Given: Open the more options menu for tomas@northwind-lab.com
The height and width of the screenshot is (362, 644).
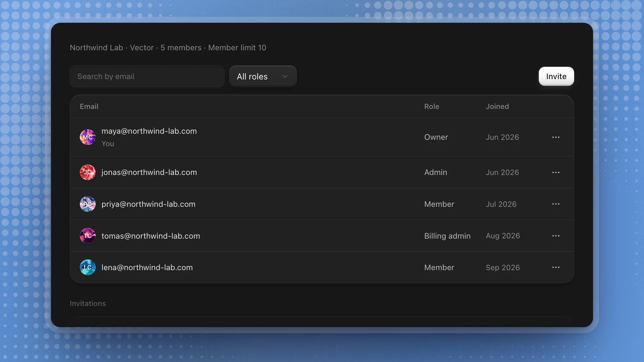Looking at the screenshot, I should [556, 236].
